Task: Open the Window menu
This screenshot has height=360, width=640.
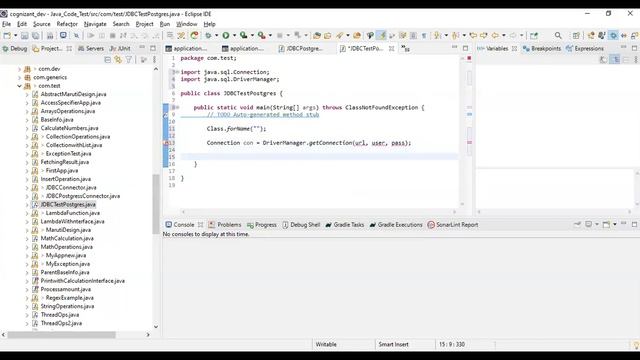Action: (187, 24)
